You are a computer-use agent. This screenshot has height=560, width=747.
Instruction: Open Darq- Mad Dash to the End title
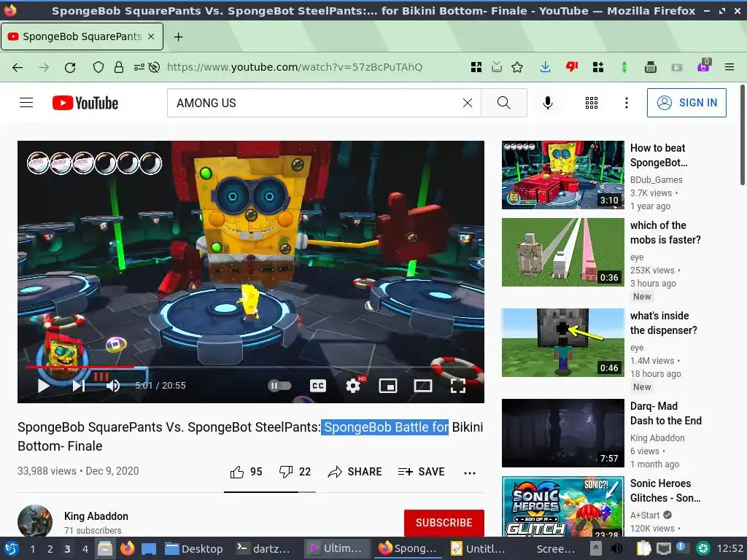tap(665, 413)
